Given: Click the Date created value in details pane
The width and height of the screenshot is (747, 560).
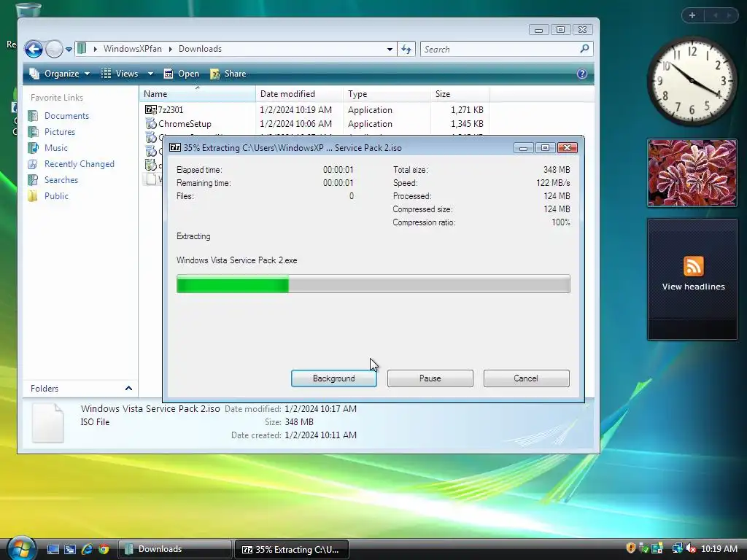Looking at the screenshot, I should click(x=320, y=435).
